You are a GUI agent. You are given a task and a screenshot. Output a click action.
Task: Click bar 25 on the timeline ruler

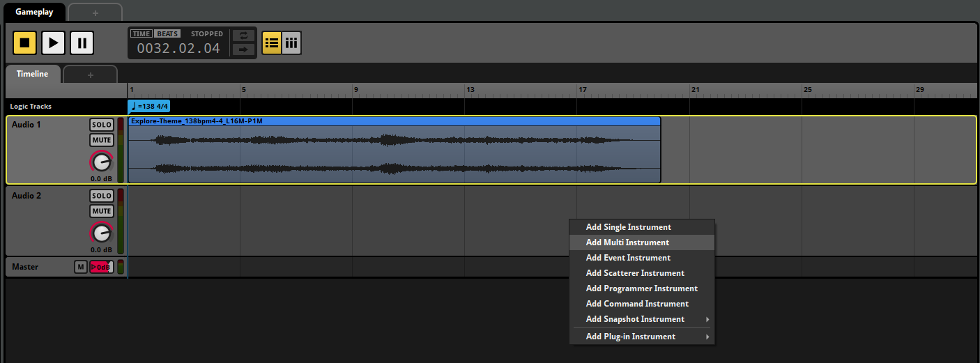coord(807,90)
